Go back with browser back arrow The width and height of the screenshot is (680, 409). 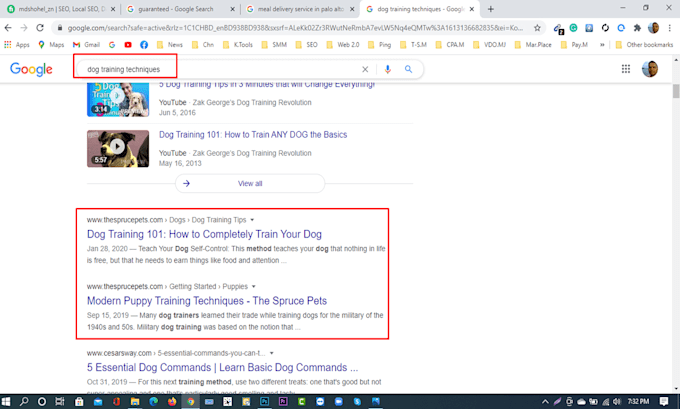8,28
